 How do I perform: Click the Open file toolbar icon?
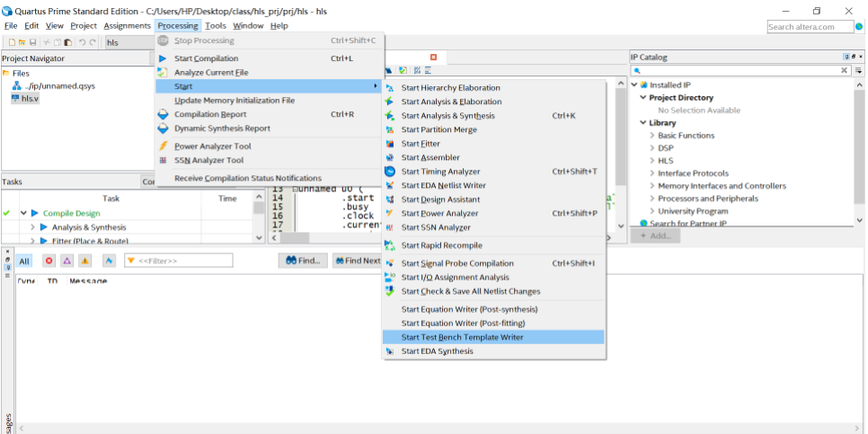pyautogui.click(x=22, y=42)
